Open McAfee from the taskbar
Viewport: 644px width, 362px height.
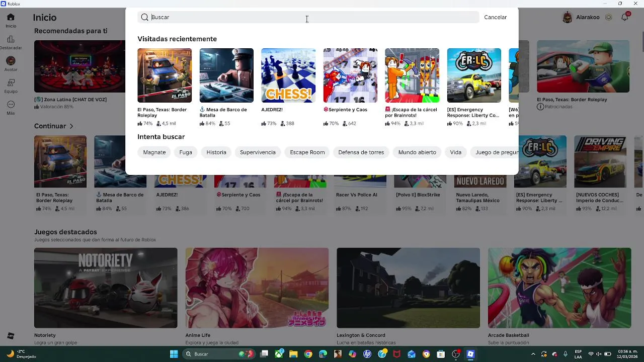point(396,354)
